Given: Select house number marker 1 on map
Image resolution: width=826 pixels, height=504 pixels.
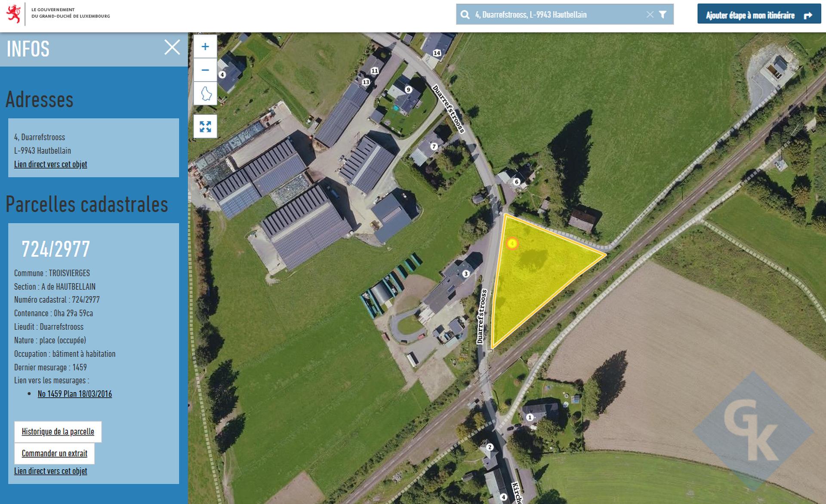Looking at the screenshot, I should pyautogui.click(x=530, y=417).
